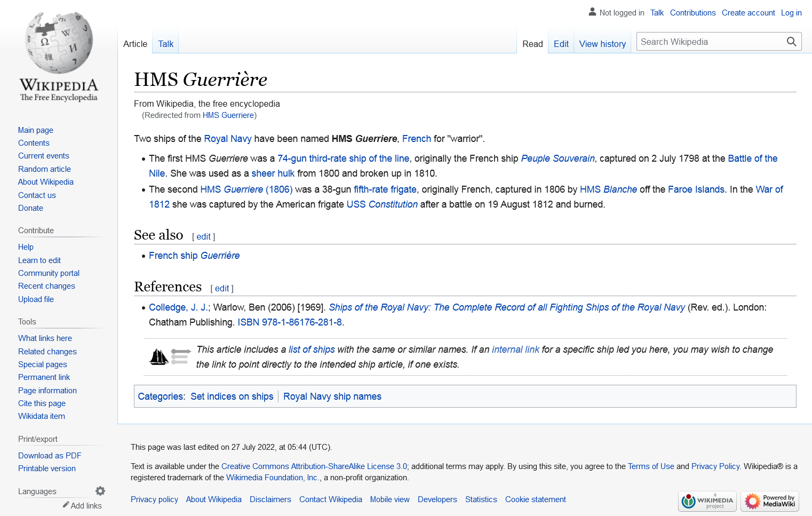Follow the Royal Navy link
This screenshot has height=516, width=812.
click(x=228, y=139)
